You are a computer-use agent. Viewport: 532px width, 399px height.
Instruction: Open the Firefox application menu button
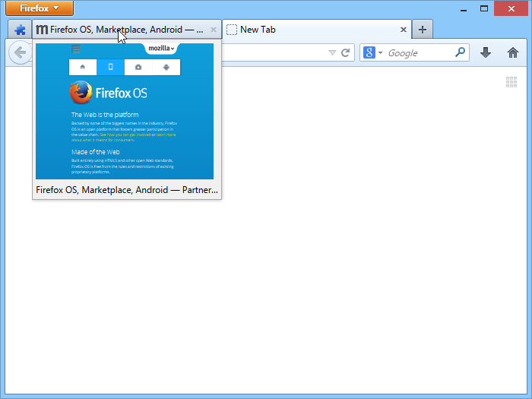pyautogui.click(x=40, y=8)
